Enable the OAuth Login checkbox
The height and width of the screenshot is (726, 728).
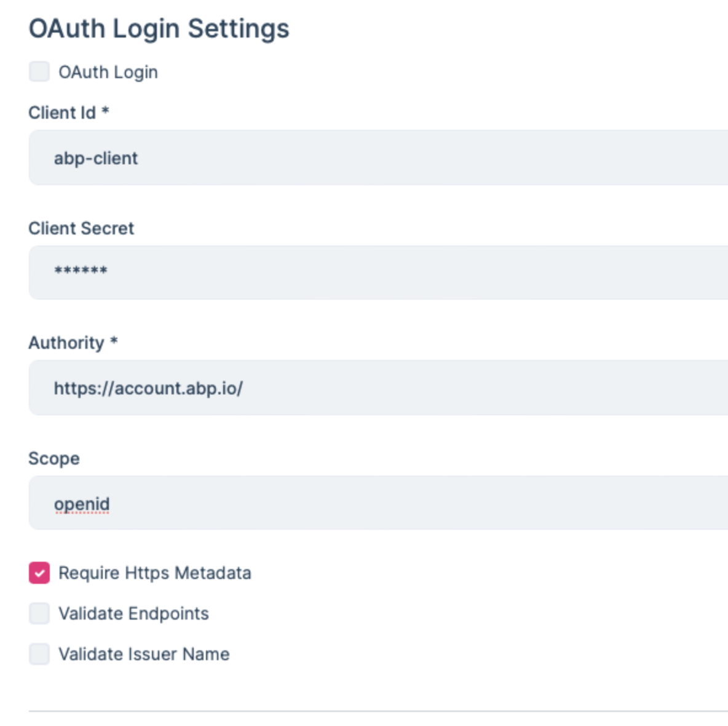pyautogui.click(x=39, y=71)
